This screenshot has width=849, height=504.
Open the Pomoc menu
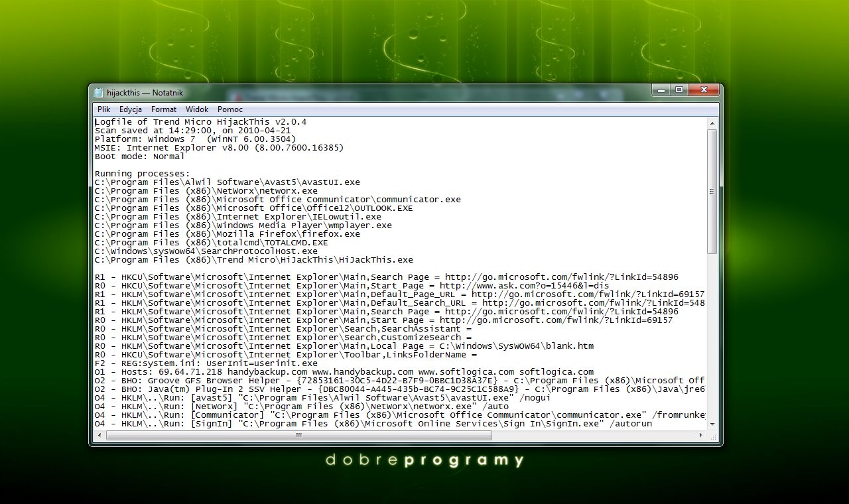click(230, 109)
